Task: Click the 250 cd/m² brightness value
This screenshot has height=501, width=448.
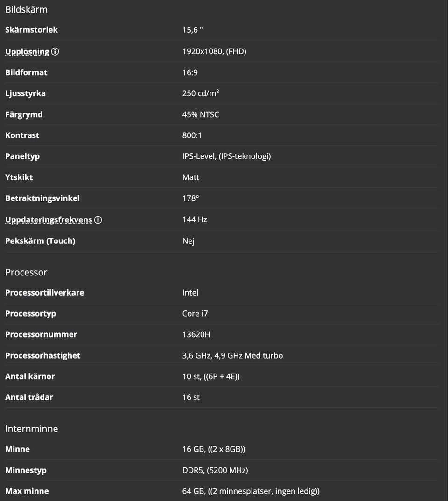Action: click(x=201, y=93)
